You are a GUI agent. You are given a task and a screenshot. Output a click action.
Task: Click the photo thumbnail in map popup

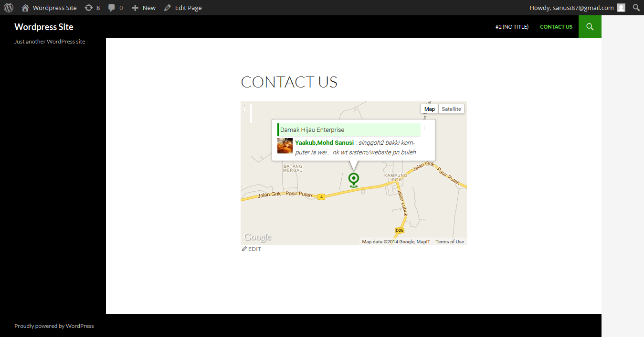click(x=285, y=146)
